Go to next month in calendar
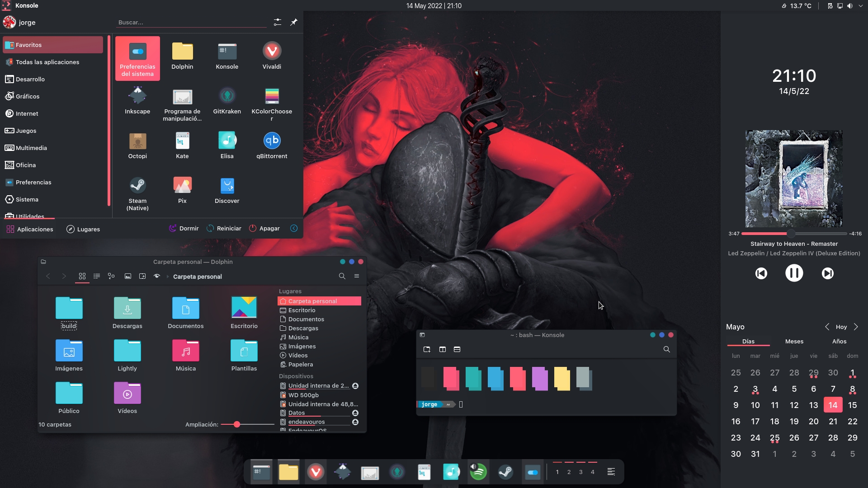The image size is (868, 488). 856,327
